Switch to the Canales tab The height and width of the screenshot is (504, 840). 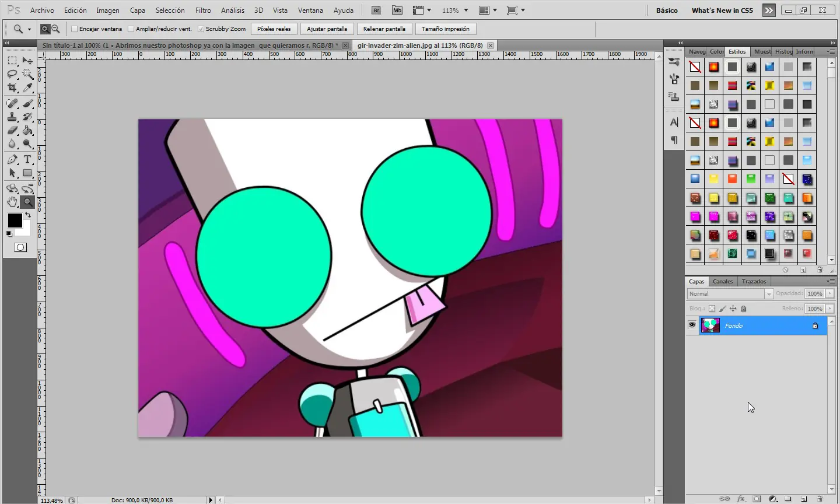click(723, 281)
